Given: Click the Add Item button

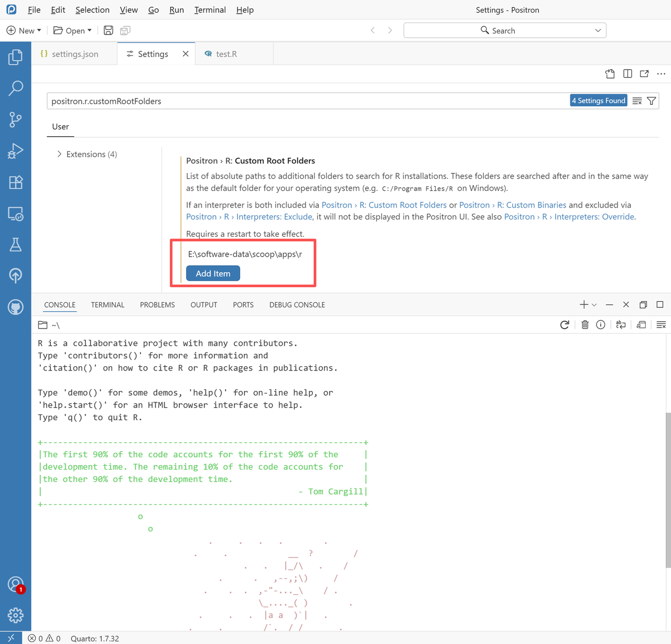Looking at the screenshot, I should [213, 274].
